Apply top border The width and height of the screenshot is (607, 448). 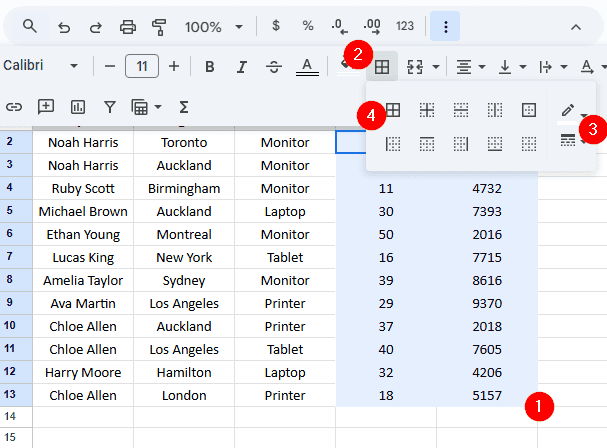tap(427, 144)
